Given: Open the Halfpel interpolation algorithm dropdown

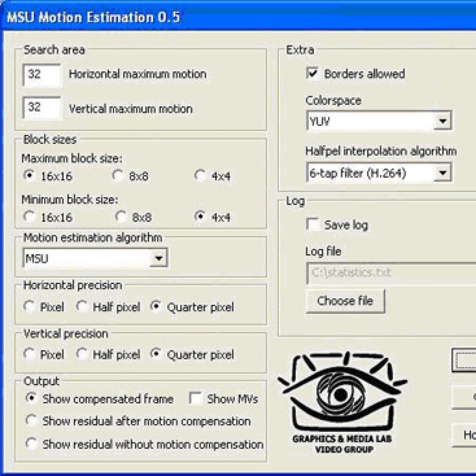Looking at the screenshot, I should tap(379, 173).
